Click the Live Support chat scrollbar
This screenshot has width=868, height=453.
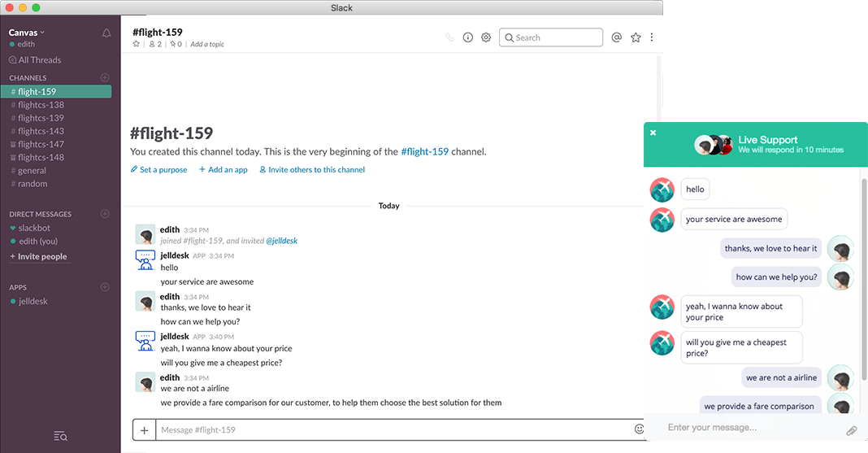[864, 280]
